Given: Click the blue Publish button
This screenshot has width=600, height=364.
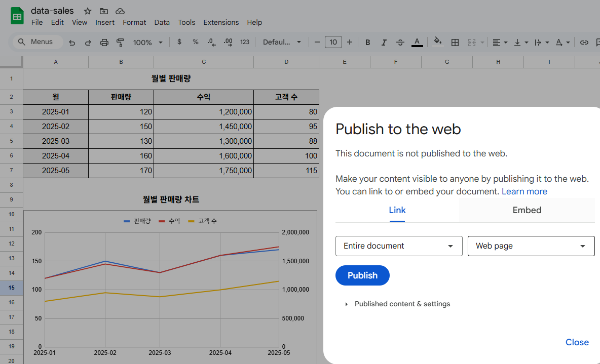Looking at the screenshot, I should pyautogui.click(x=362, y=275).
